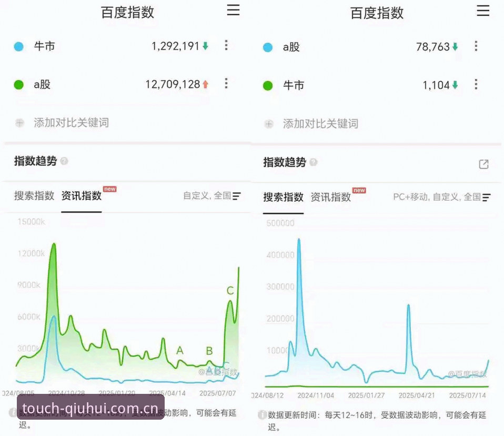Screen dimensions: 504x436
Task: Open filter icon next to 自定义, 全国
Action: pyautogui.click(x=237, y=196)
